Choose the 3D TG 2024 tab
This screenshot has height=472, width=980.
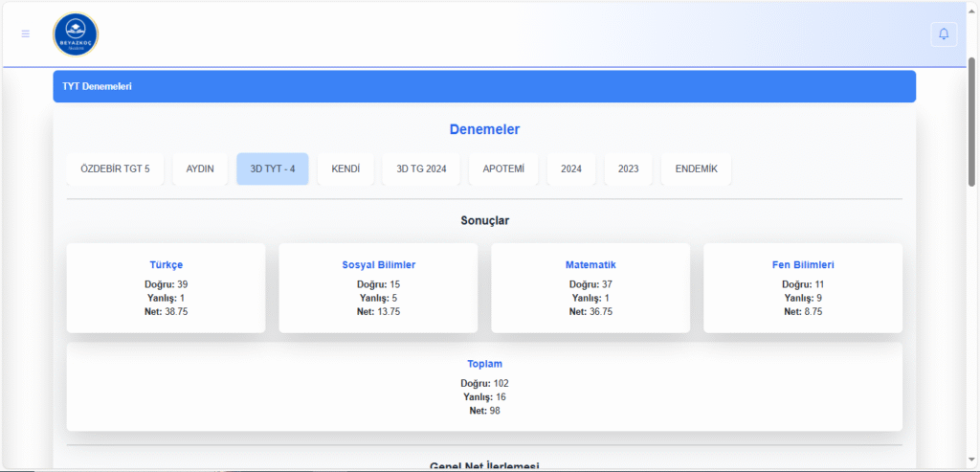[421, 169]
